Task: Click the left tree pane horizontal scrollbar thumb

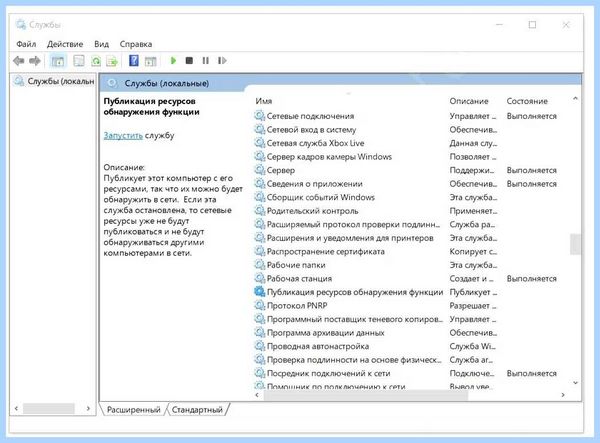Action: point(48,409)
